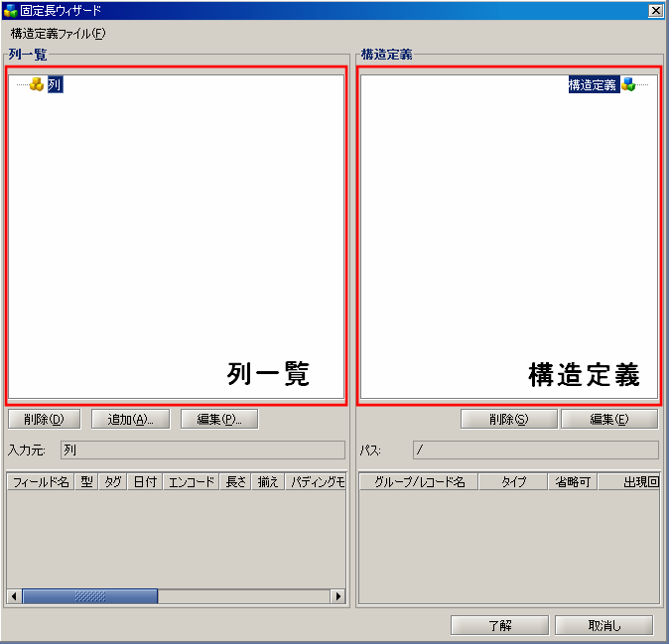Click the 追加(A)... button
The image size is (669, 644).
coord(131,419)
